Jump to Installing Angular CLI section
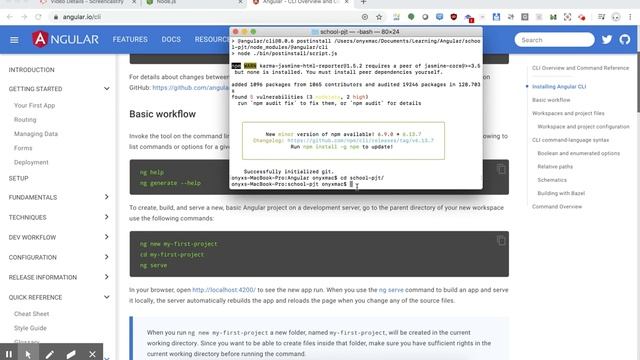 [x=559, y=87]
